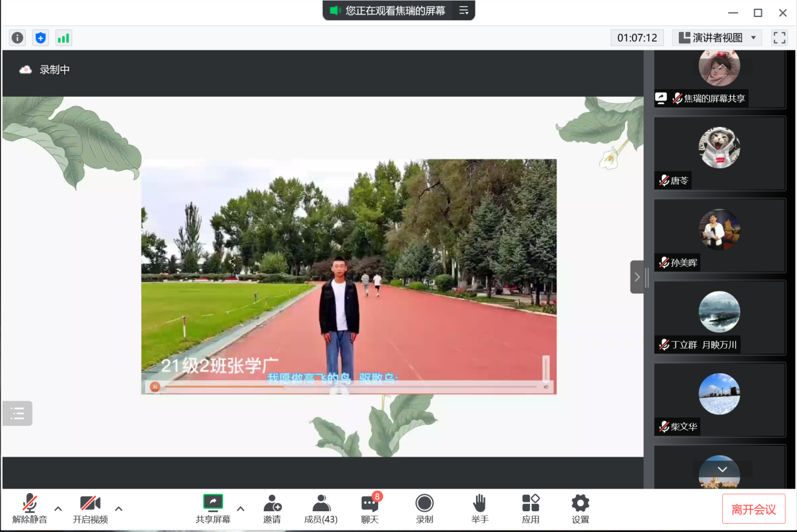Expand audio options arrow beside microphone
797x532 pixels.
[x=58, y=509]
